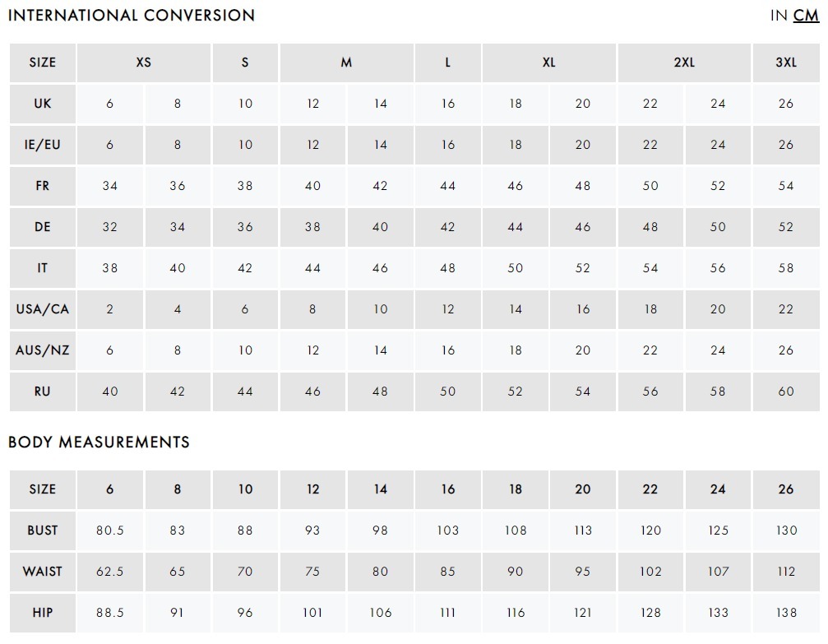Click the IT row value 38
This screenshot has height=644, width=828.
[x=110, y=268]
